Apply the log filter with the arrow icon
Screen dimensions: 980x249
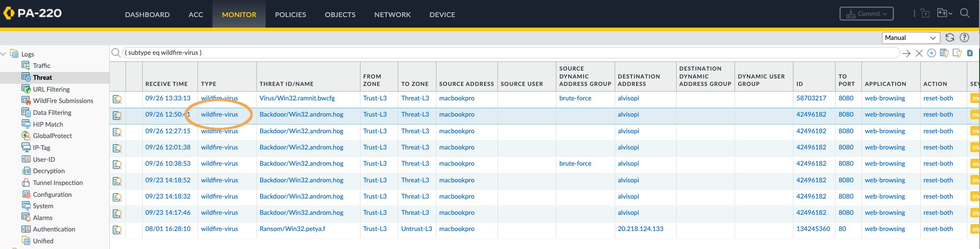[906, 53]
